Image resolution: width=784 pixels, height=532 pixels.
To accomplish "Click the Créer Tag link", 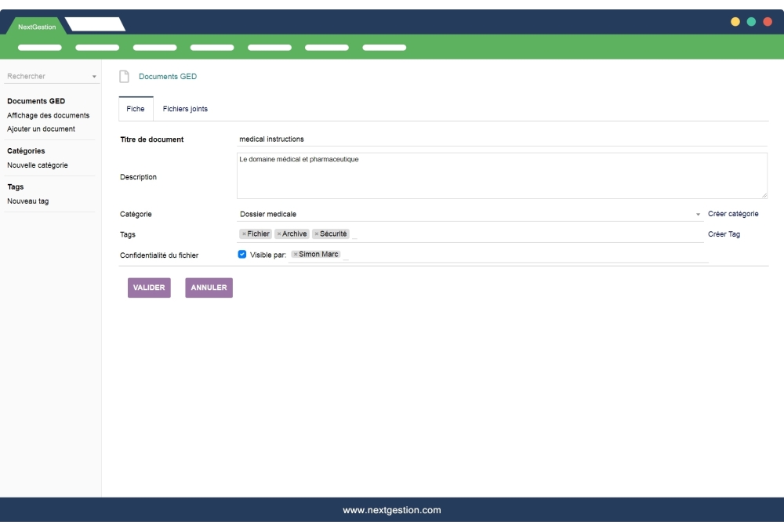I will click(723, 233).
